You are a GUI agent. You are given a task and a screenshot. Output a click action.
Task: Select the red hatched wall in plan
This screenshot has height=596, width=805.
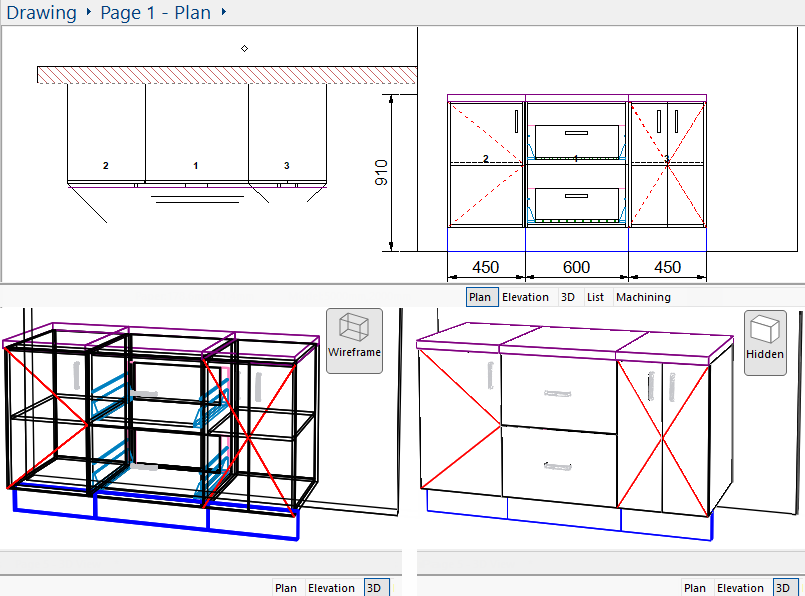[226, 75]
